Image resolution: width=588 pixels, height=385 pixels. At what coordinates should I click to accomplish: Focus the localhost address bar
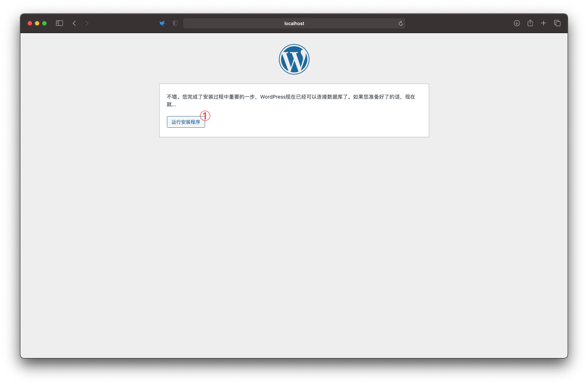[x=294, y=23]
